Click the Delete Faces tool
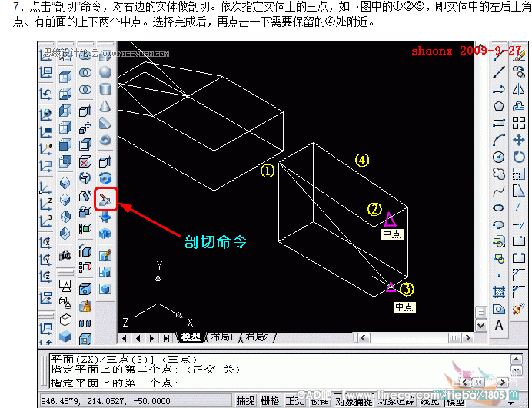Image resolution: width=532 pixels, height=408 pixels. click(85, 161)
